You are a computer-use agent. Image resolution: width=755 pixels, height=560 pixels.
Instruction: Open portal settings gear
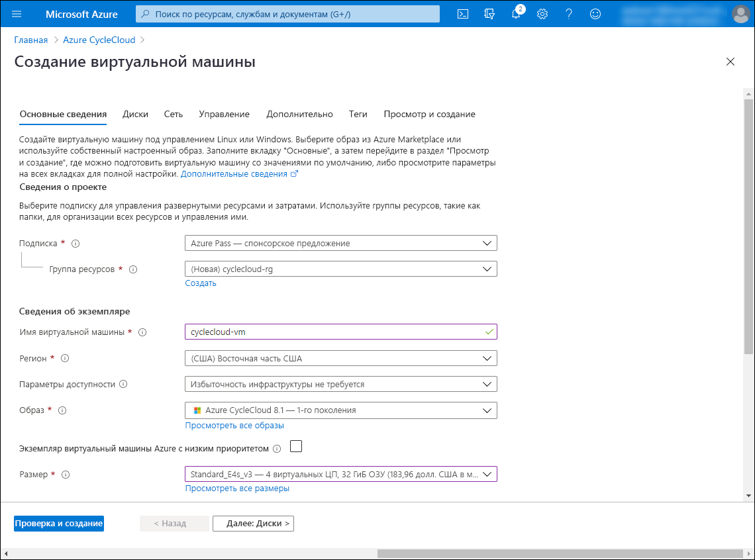click(542, 14)
